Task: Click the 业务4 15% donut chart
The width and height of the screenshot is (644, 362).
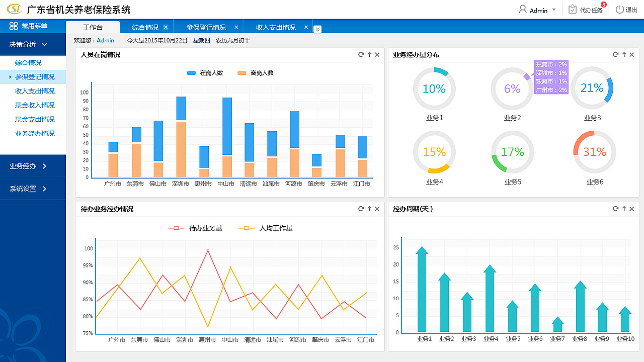Action: coord(434,152)
